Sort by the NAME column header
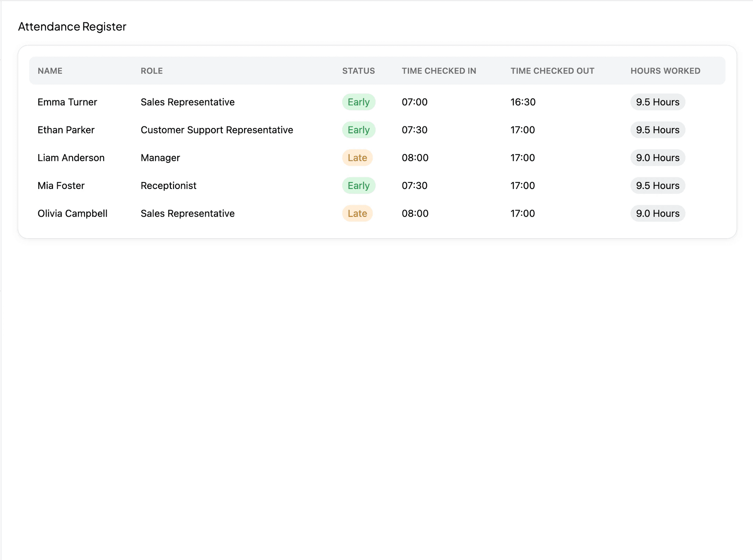 (x=50, y=71)
